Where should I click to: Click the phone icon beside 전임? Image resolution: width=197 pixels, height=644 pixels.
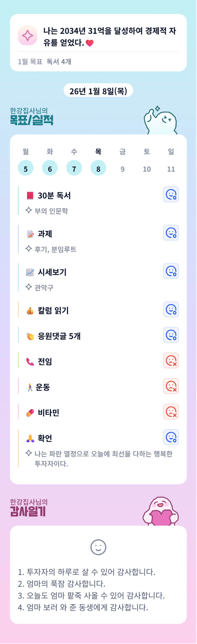30,362
